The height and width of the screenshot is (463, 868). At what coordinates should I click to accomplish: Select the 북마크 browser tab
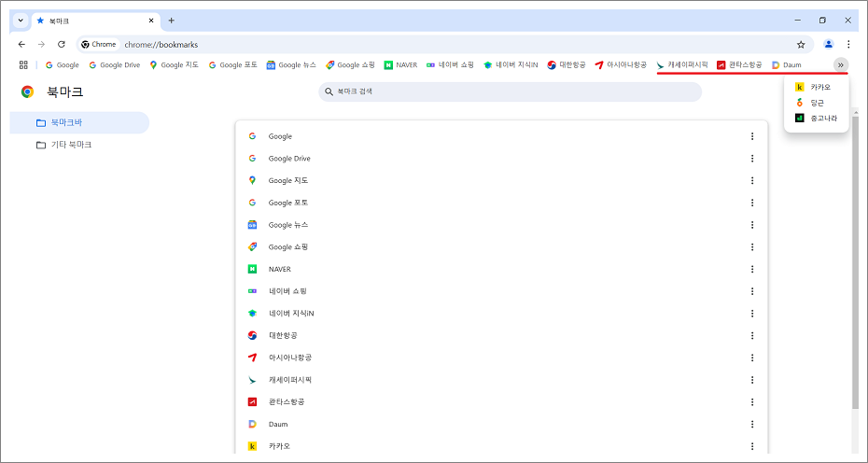[96, 21]
